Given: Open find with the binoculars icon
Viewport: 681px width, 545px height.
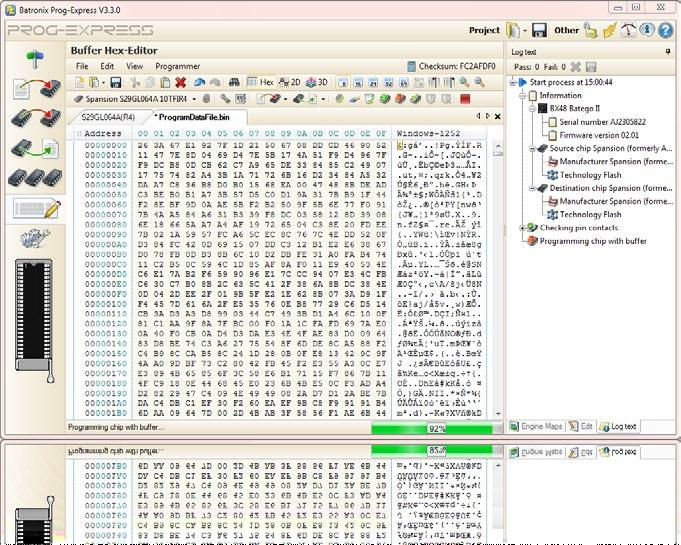Looking at the screenshot, I should click(234, 83).
